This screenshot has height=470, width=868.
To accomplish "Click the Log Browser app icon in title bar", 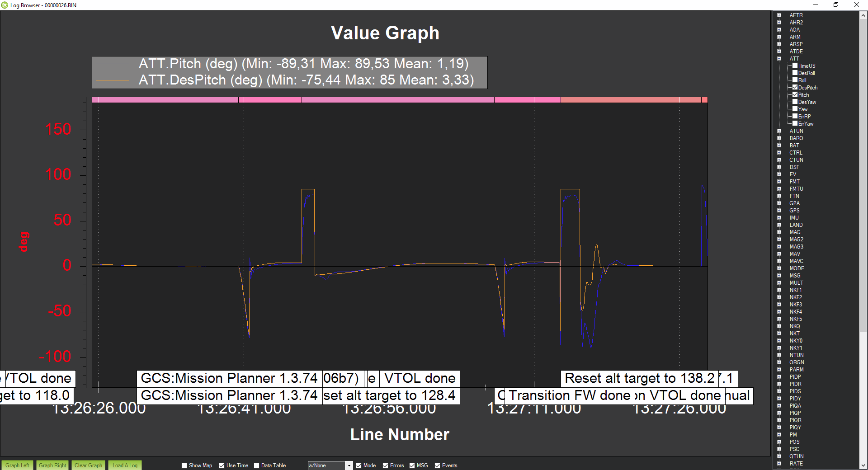I will point(5,5).
